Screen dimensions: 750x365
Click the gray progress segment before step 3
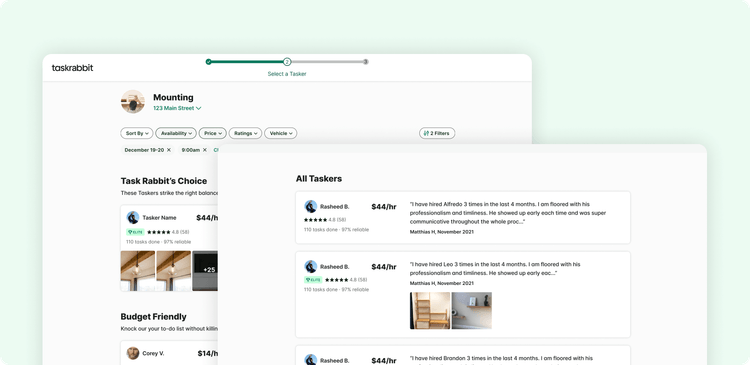(x=327, y=62)
